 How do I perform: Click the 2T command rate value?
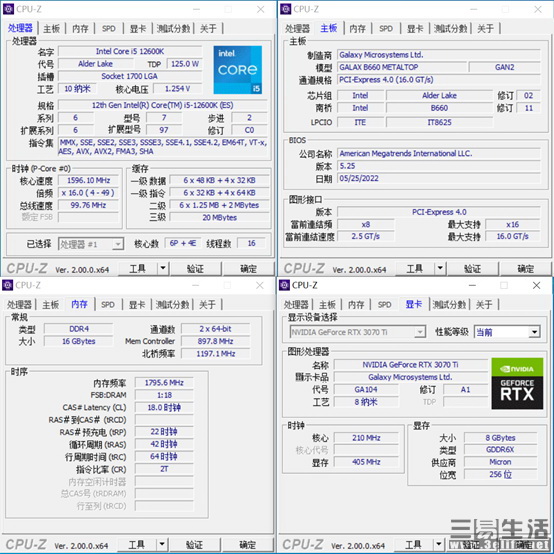tap(164, 469)
